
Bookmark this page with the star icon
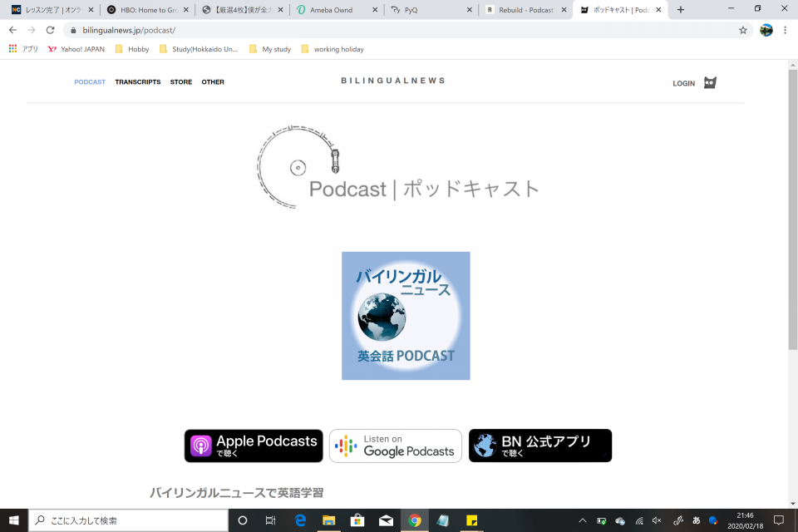tap(743, 30)
